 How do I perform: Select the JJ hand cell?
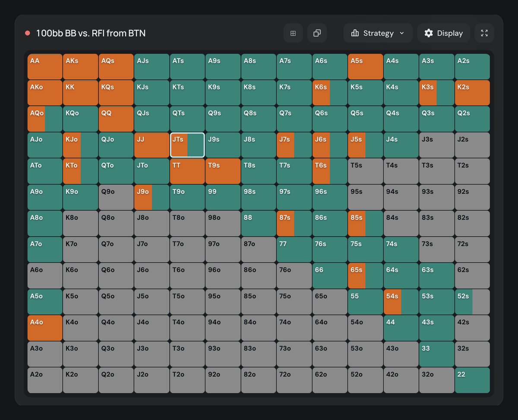152,145
